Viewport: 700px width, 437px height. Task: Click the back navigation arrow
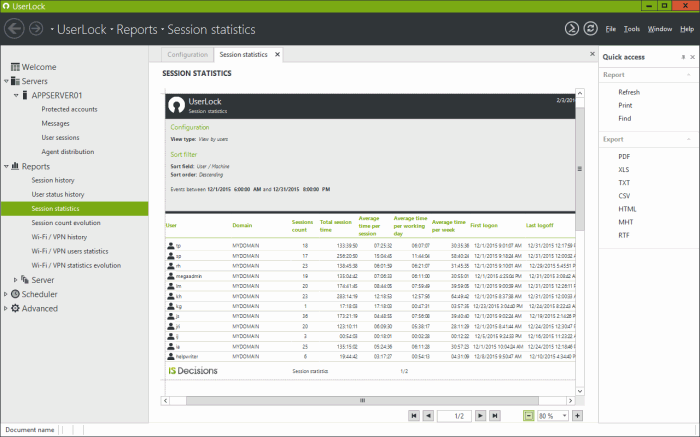pos(14,29)
